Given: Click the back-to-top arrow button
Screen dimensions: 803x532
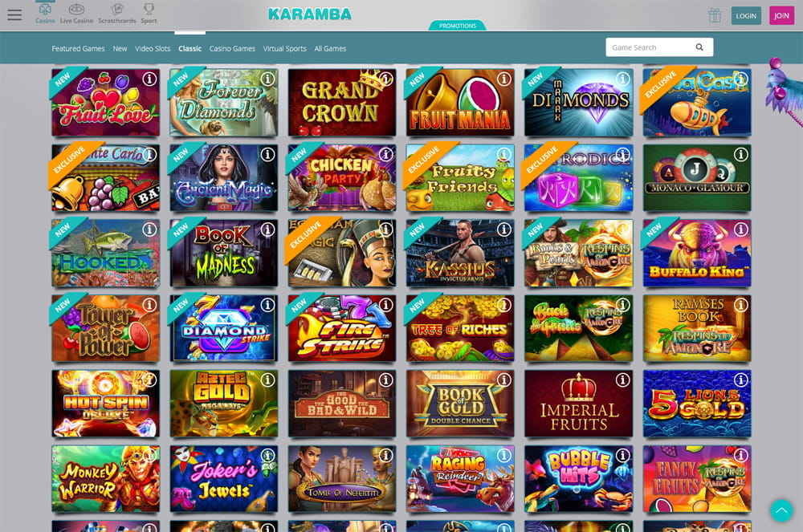Looking at the screenshot, I should 781,510.
